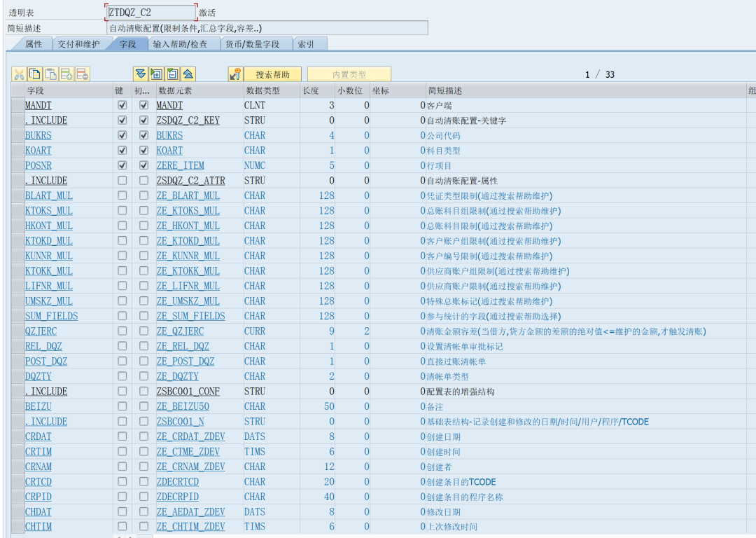The height and width of the screenshot is (538, 756).
Task: Click data type CURR in QZJERC row
Action: click(255, 331)
